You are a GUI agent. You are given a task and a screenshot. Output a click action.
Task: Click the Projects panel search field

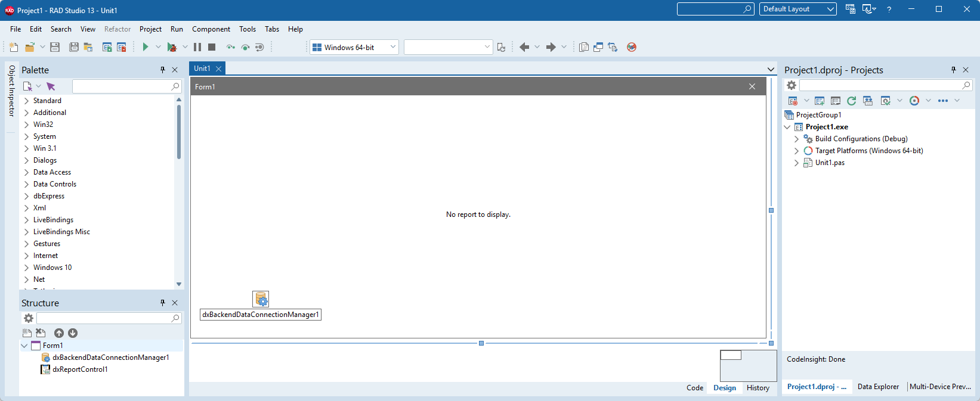(886, 85)
